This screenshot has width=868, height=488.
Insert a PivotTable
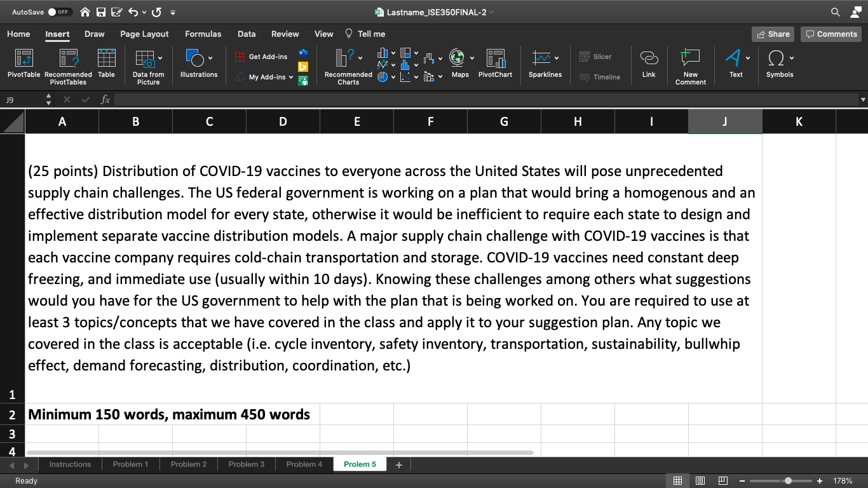tap(24, 64)
